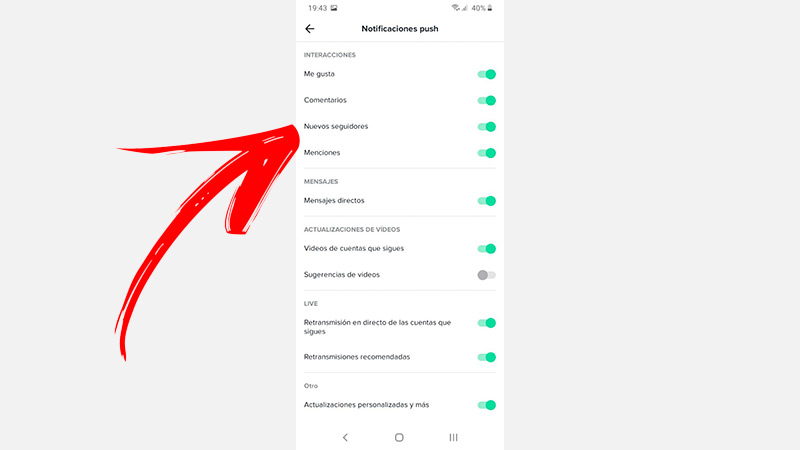Disable the Me gusta notifications toggle
Image resolution: width=800 pixels, height=450 pixels.
(x=486, y=74)
